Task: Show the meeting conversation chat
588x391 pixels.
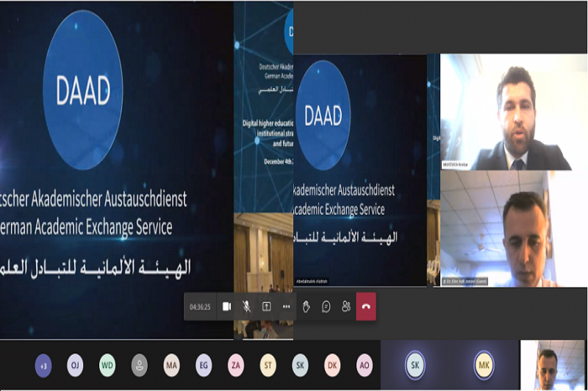Action: pos(326,306)
